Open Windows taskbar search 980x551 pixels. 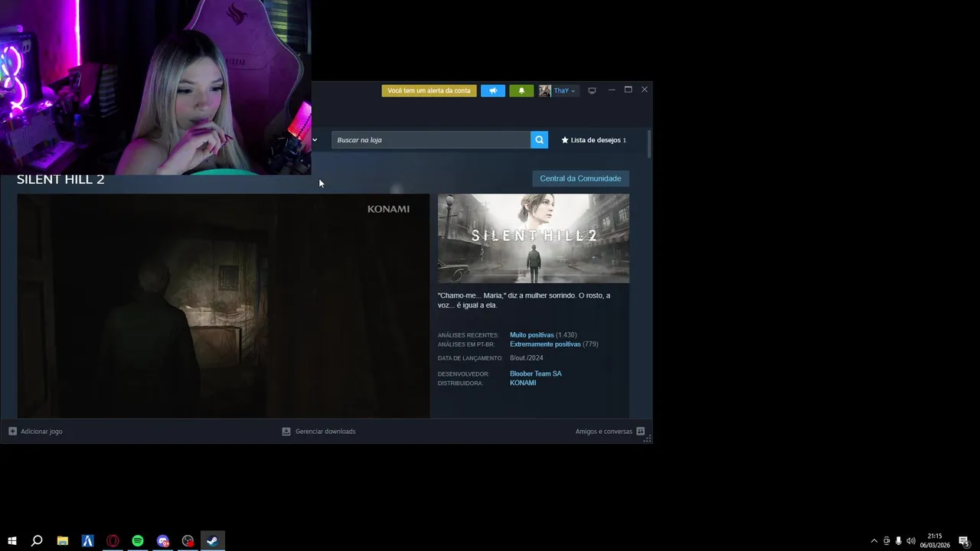(37, 541)
